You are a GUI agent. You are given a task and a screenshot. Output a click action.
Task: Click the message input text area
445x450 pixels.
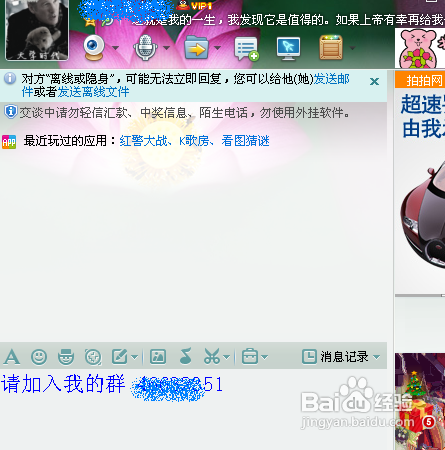click(x=193, y=410)
